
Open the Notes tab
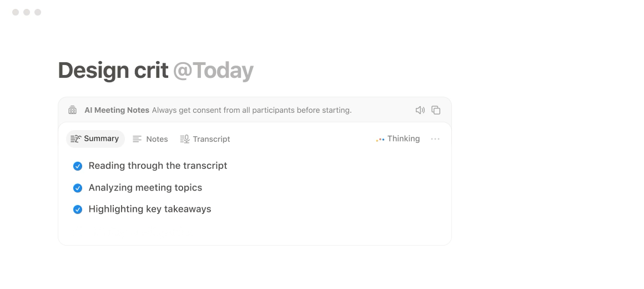[150, 139]
